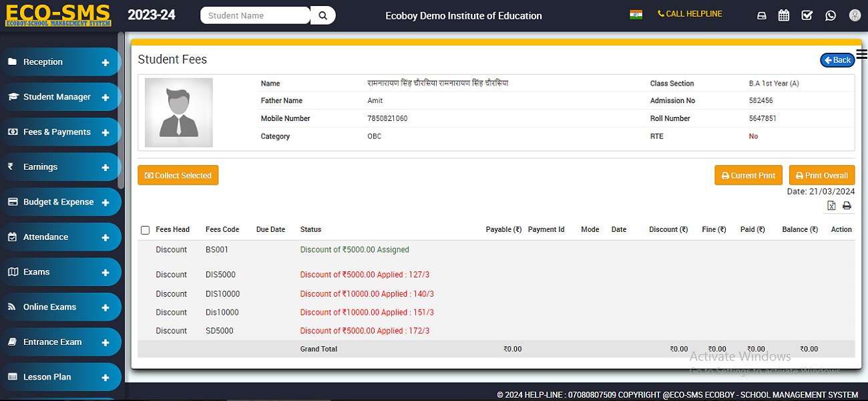Click the India flag icon

(636, 15)
